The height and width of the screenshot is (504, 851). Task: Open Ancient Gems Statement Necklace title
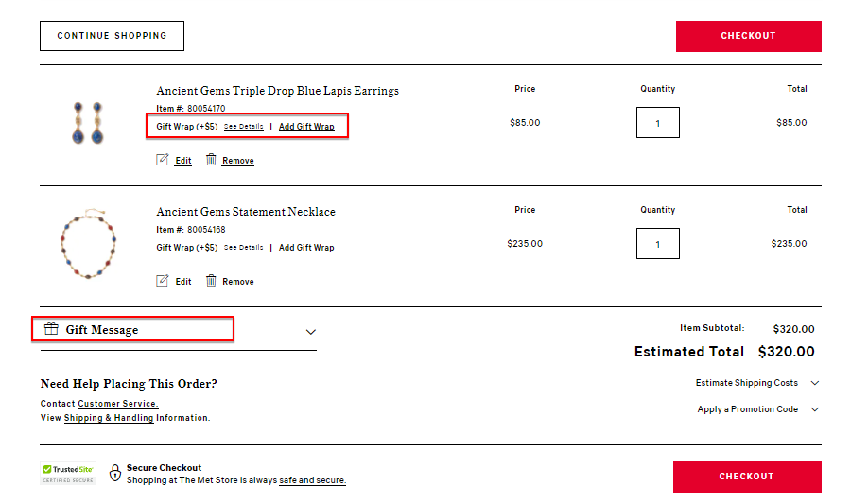point(246,212)
